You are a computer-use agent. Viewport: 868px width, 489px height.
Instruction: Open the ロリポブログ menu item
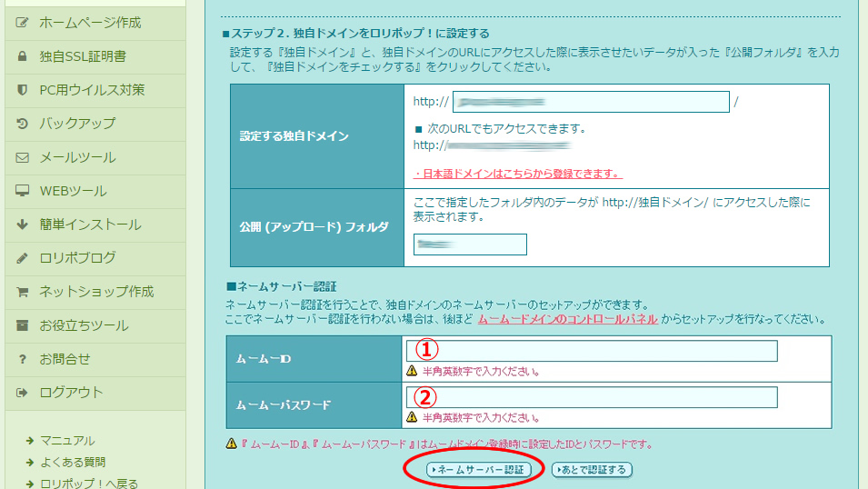pyautogui.click(x=95, y=259)
